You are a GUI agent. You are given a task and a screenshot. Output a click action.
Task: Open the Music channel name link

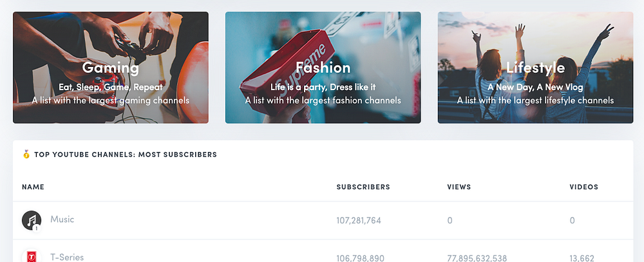(x=62, y=220)
